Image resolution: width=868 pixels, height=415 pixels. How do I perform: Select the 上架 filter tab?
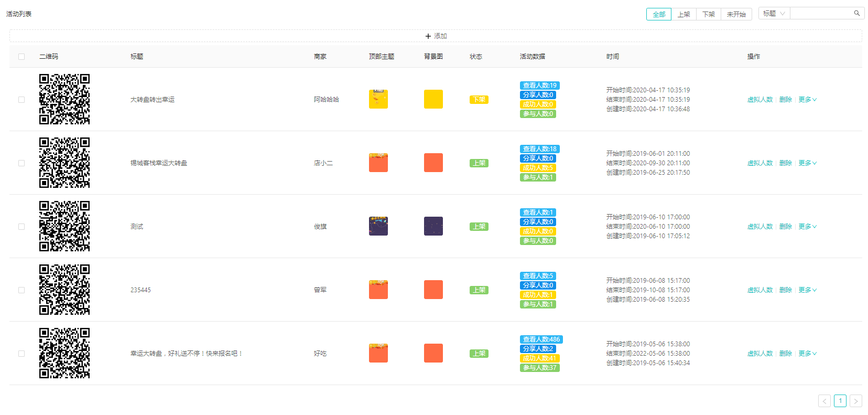point(683,14)
